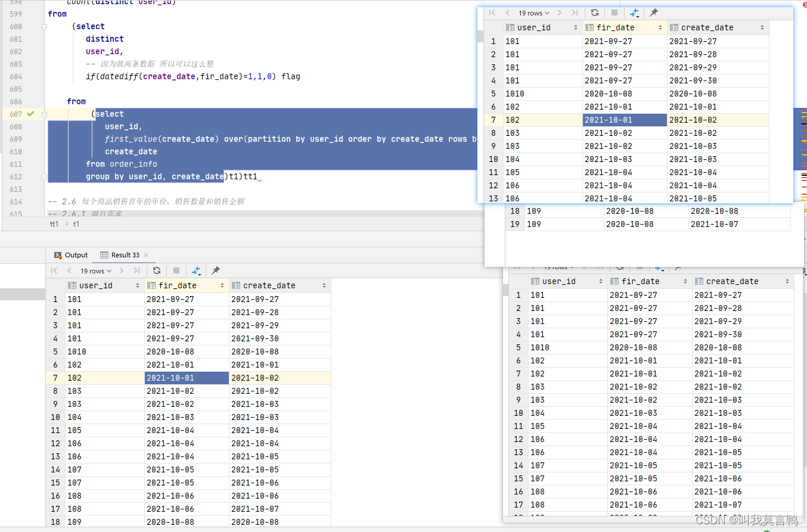Select highlighted 2021-10-01 cell in Result 33 row 7

(x=187, y=378)
